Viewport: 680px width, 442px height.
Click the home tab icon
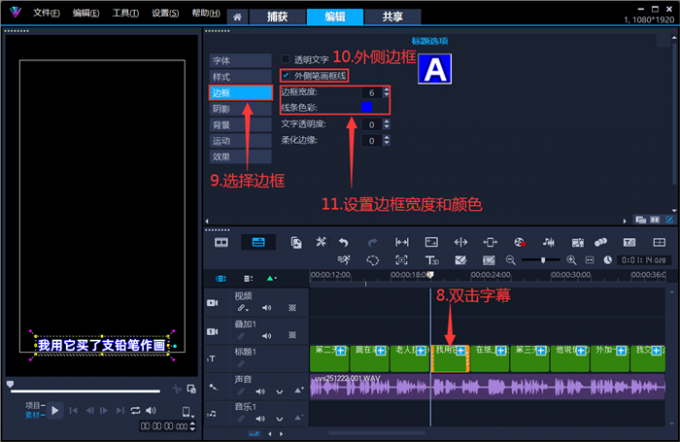tap(237, 17)
